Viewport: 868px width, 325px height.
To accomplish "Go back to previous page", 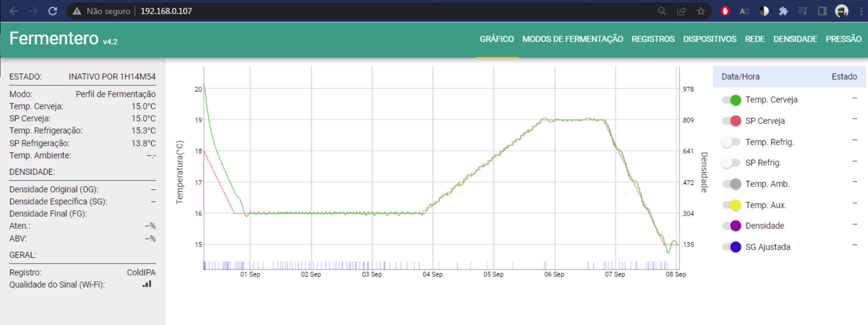I will 14,11.
